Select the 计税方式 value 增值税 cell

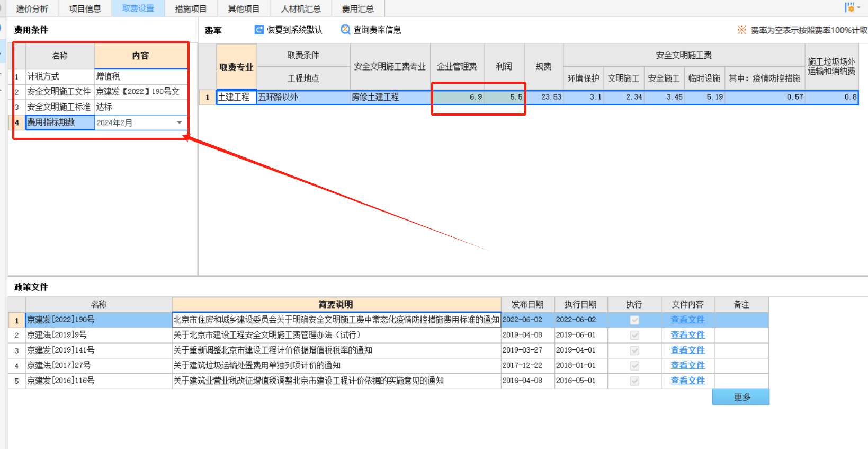point(141,76)
